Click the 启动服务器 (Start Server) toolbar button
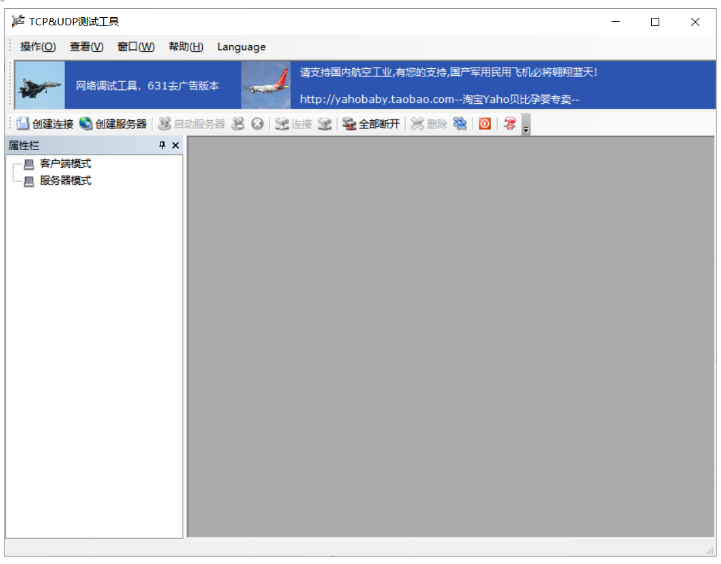Screen dimensions: 721x564 [x=191, y=124]
